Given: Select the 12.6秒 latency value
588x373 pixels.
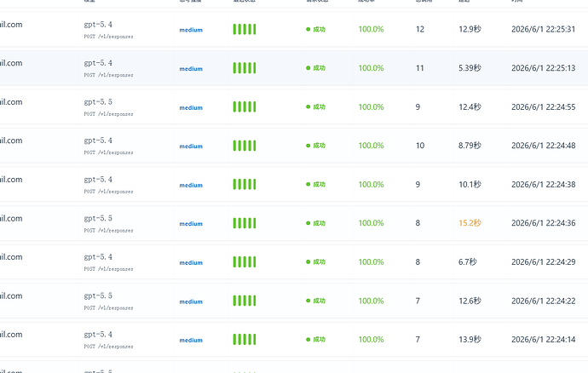Looking at the screenshot, I should (x=470, y=301).
